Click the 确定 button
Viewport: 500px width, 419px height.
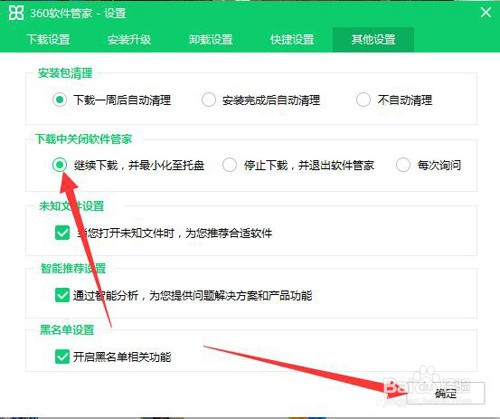(445, 393)
